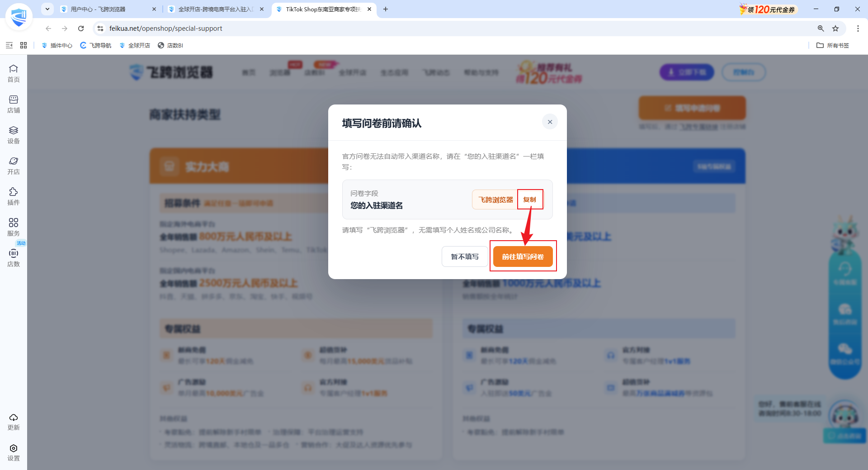
Task: Go back with the back arrow
Action: 48,28
